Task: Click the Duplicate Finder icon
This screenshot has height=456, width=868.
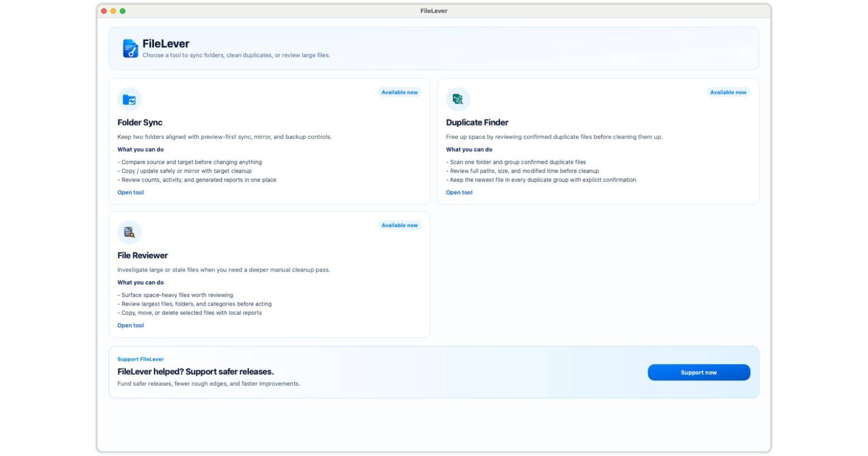Action: click(x=458, y=99)
